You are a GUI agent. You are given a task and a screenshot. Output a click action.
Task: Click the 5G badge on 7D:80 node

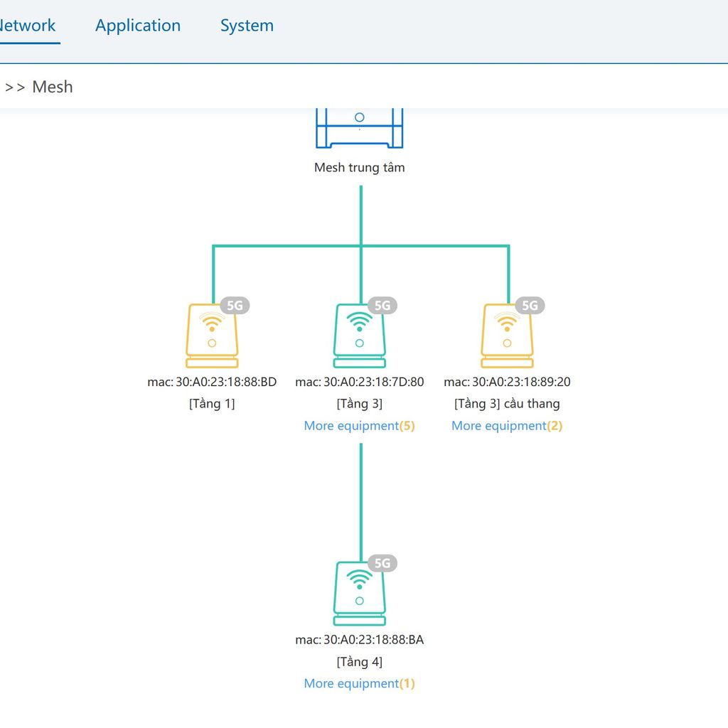(382, 306)
